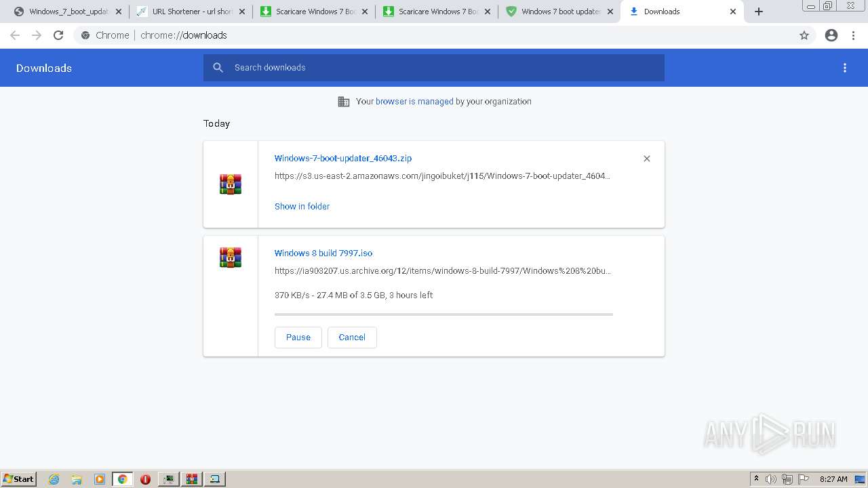
Task: Close the Downloads tab
Action: tap(733, 12)
